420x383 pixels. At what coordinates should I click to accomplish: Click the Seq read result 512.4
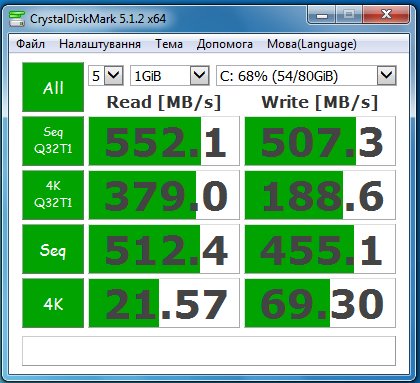pos(164,249)
